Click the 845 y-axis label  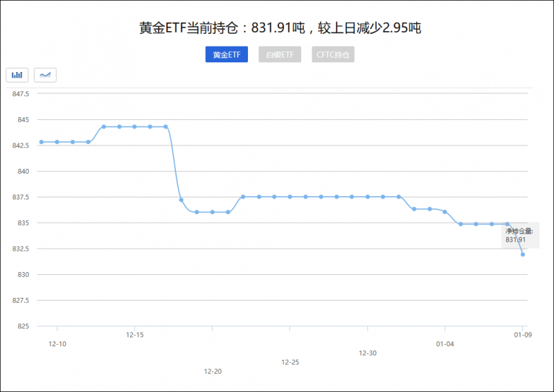(24, 120)
